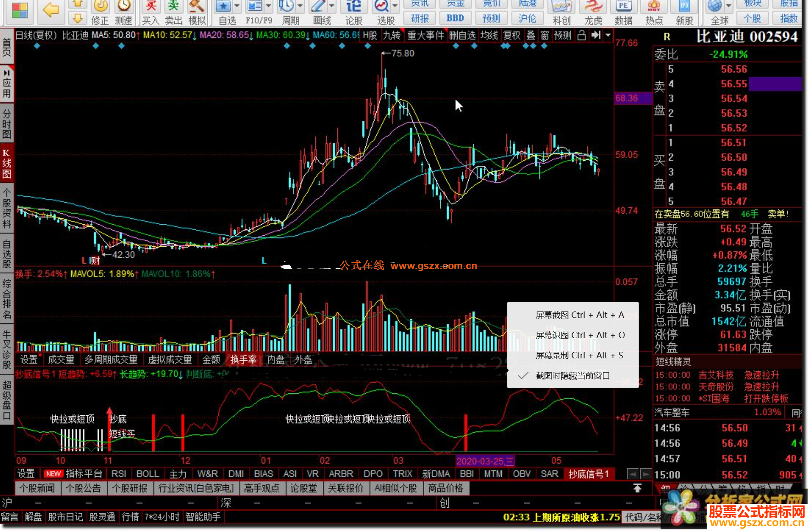Toggle 预测 forecast in chart header

coord(563,35)
